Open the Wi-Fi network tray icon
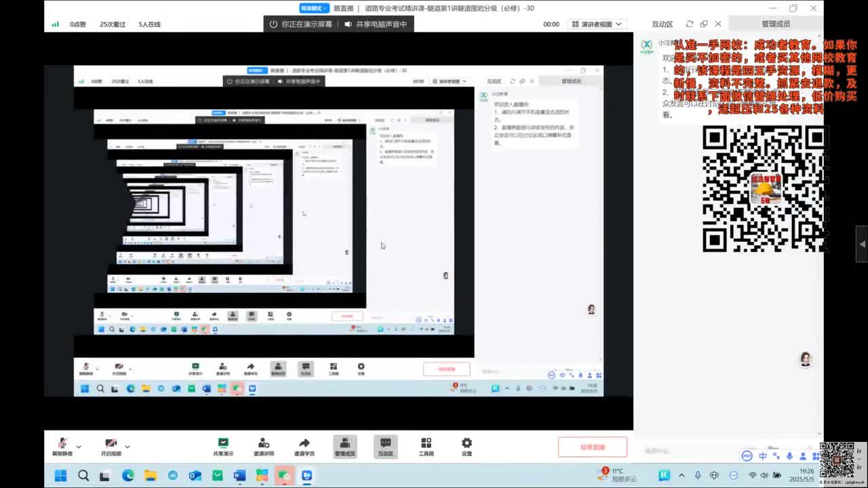The width and height of the screenshot is (868, 488). 753,475
